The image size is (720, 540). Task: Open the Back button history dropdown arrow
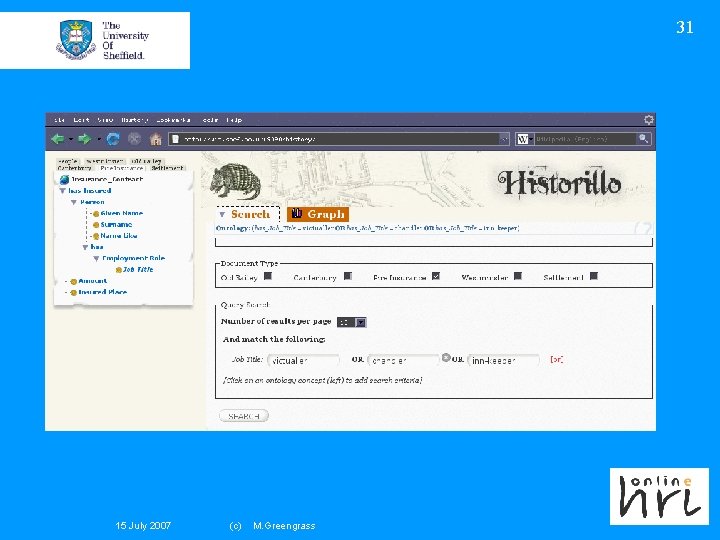point(71,139)
